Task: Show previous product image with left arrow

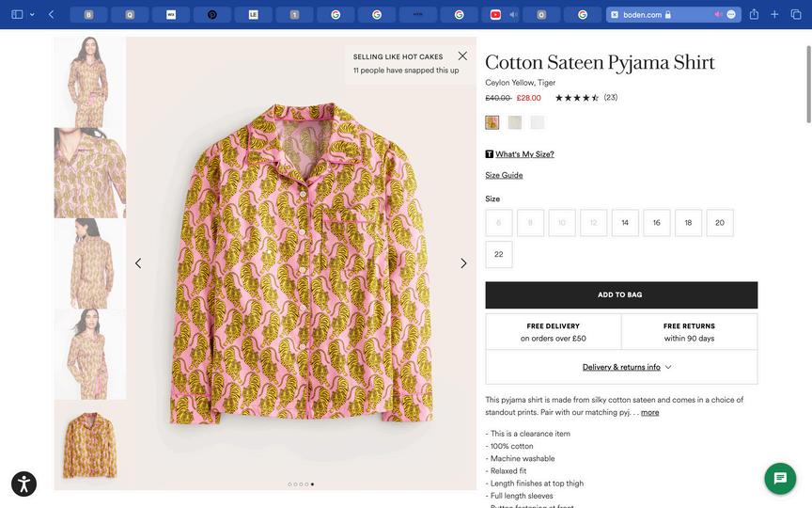Action: coord(138,263)
